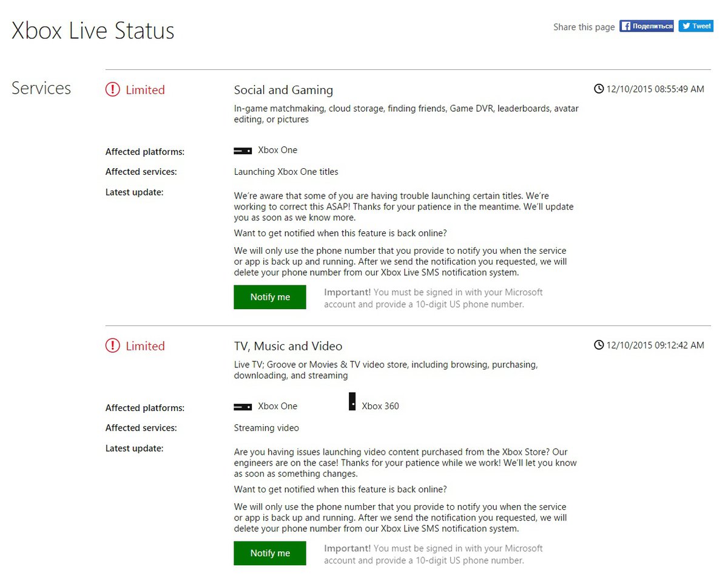728x578 pixels.
Task: Click the clock icon next to 09:12:42 AM
Action: point(599,345)
